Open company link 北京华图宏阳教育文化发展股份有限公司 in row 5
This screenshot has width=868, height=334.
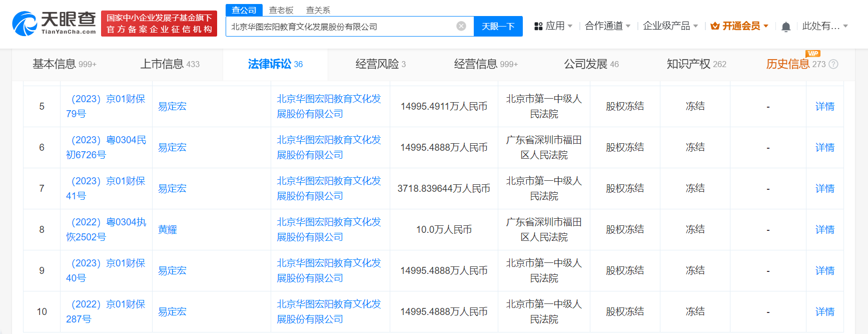(329, 106)
